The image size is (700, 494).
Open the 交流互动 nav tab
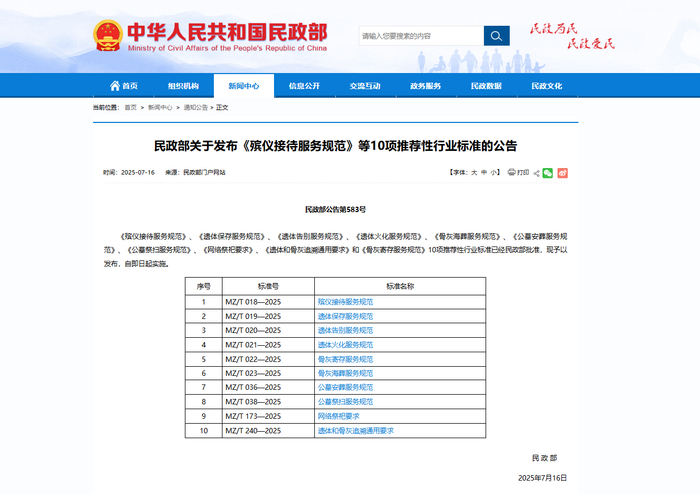click(365, 86)
